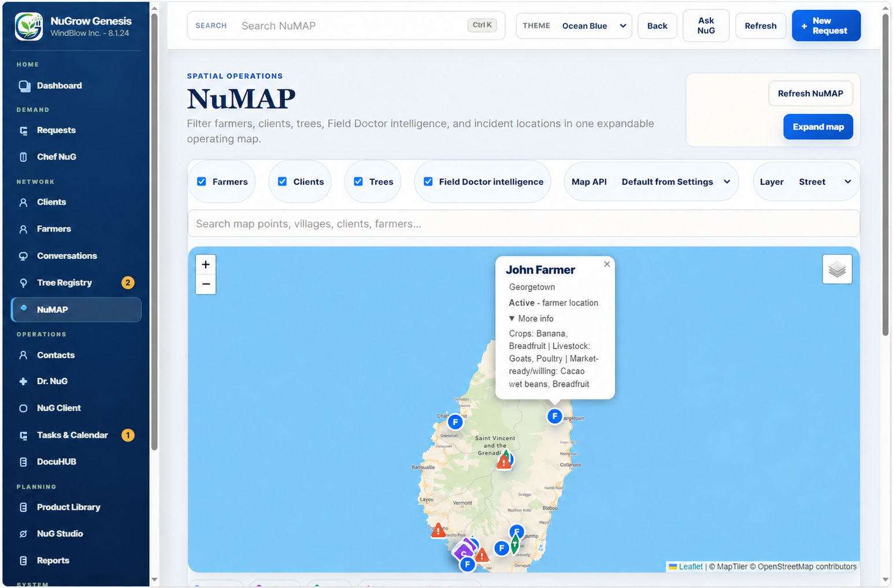
Task: Open the map layers control icon
Action: [837, 269]
